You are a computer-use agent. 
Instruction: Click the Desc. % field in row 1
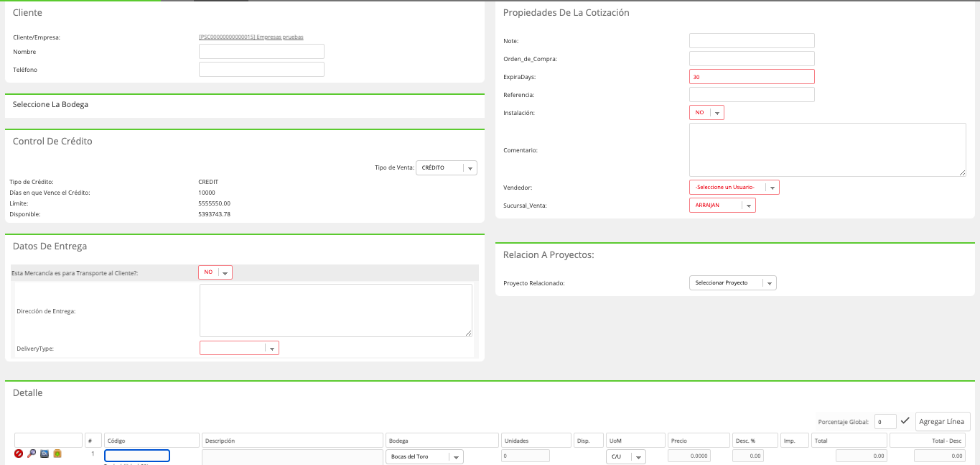(x=748, y=456)
